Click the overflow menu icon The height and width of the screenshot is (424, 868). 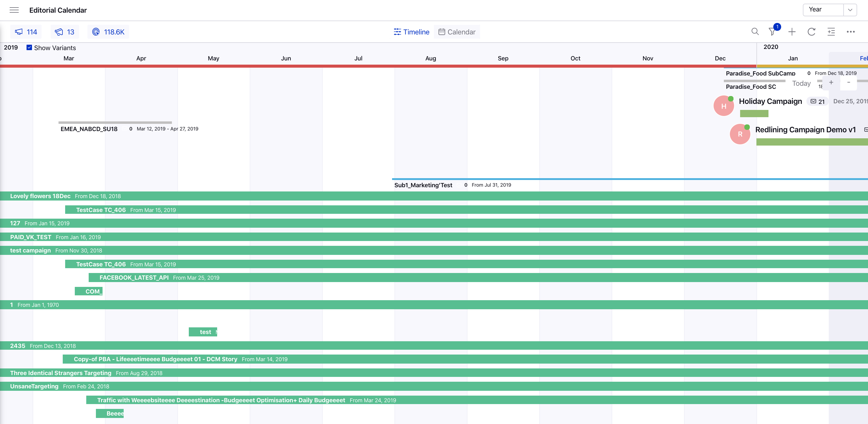click(851, 32)
